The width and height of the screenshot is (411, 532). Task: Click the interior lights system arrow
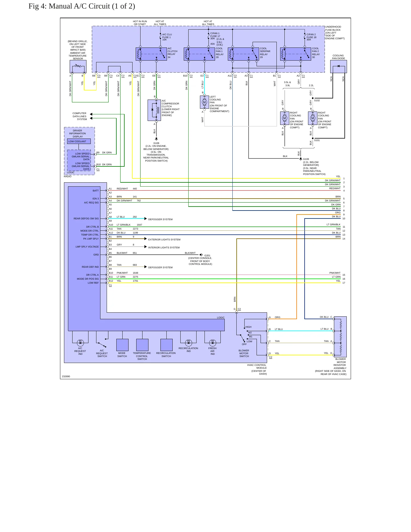(146, 247)
